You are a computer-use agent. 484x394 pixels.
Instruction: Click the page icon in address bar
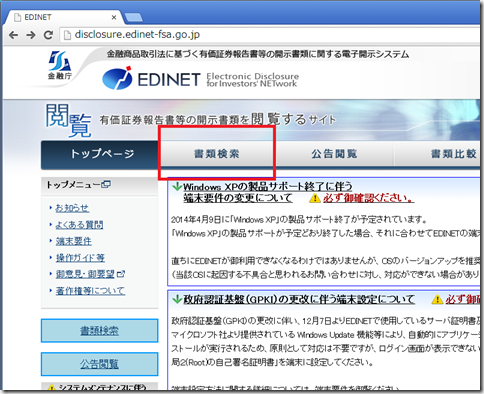67,35
